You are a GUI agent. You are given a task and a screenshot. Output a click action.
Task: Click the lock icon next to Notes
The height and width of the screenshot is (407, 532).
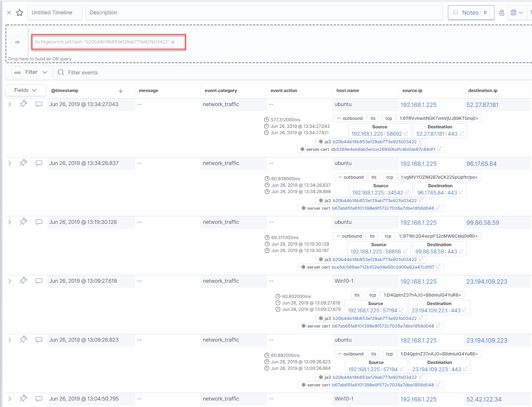pyautogui.click(x=502, y=13)
